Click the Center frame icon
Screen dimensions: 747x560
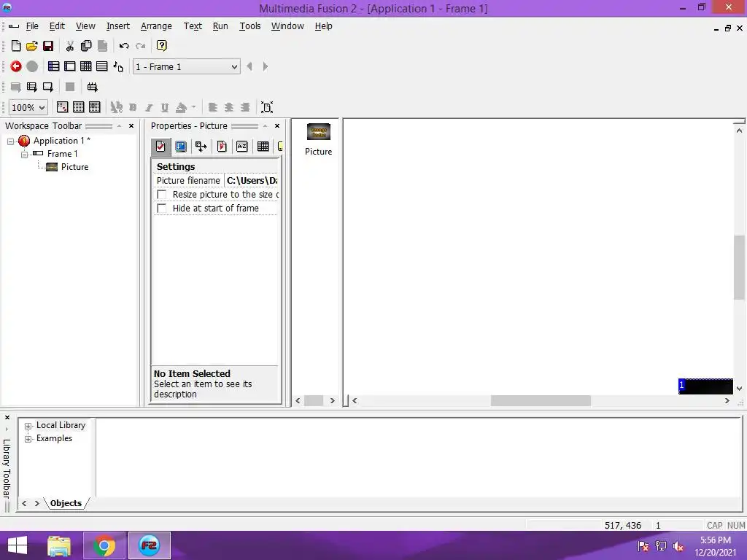pyautogui.click(x=267, y=107)
